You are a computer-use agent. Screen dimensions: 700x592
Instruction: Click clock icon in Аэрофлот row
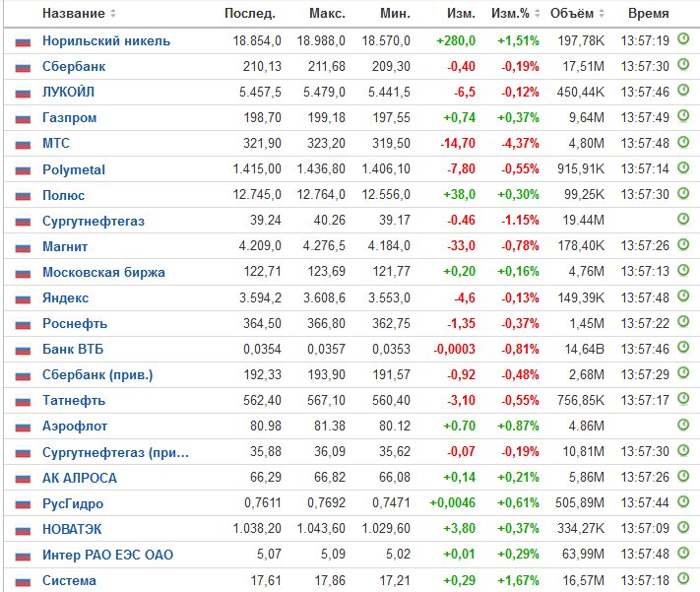(x=683, y=424)
